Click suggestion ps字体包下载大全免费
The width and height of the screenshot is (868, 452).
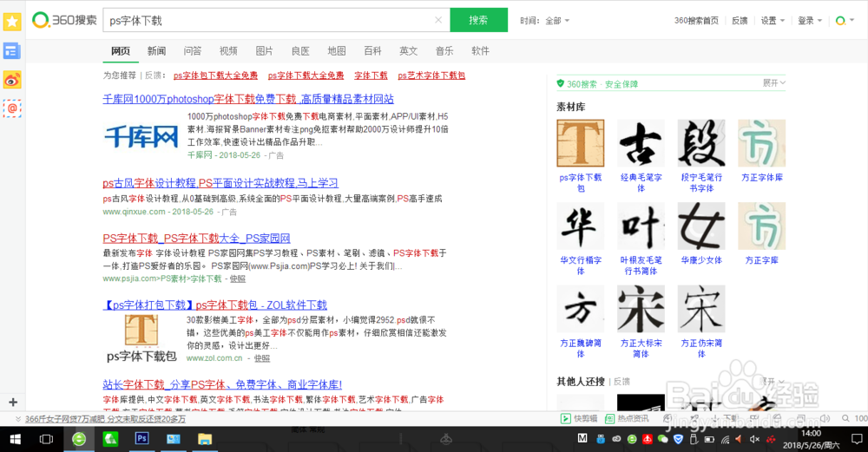click(215, 75)
